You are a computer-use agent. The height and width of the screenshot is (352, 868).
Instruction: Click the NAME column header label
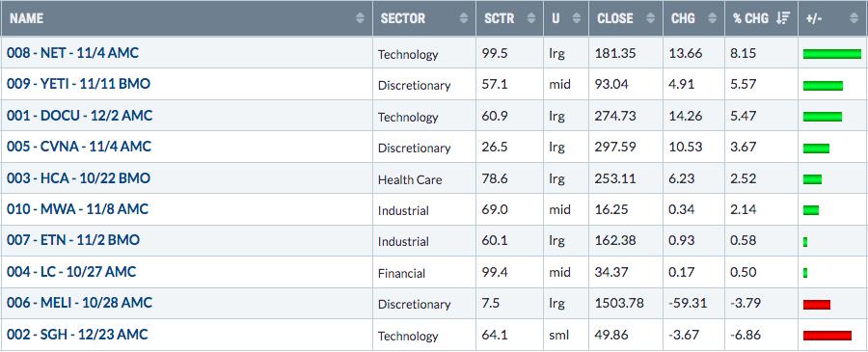(26, 18)
